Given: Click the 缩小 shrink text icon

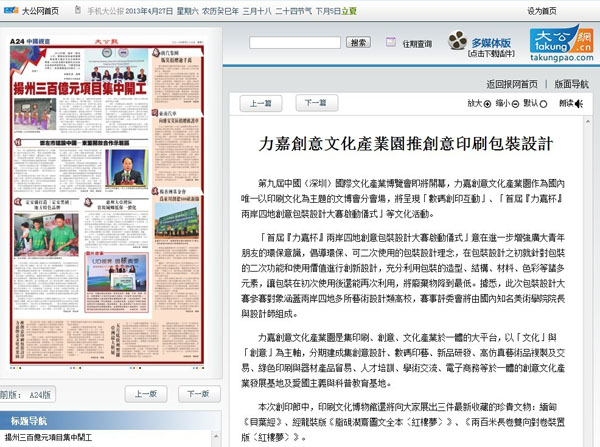Looking at the screenshot, I should click(515, 104).
